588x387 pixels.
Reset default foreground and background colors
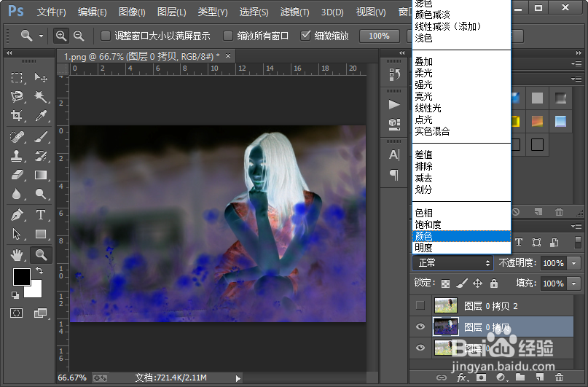click(x=15, y=295)
